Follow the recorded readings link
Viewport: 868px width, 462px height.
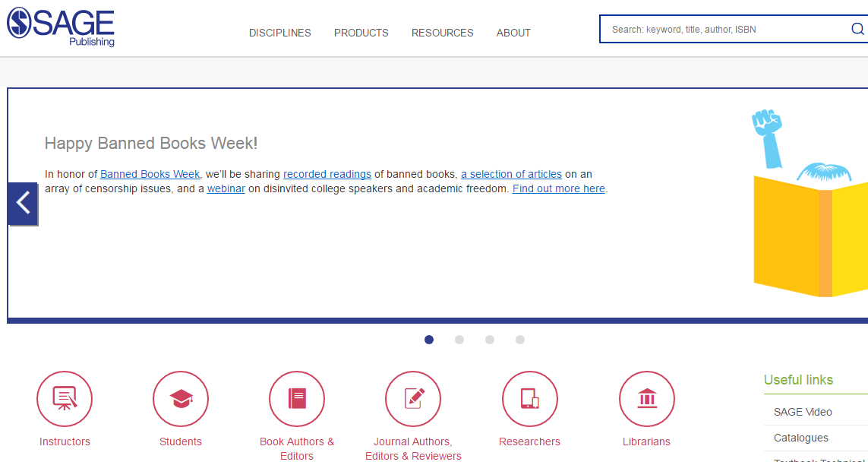pos(327,174)
